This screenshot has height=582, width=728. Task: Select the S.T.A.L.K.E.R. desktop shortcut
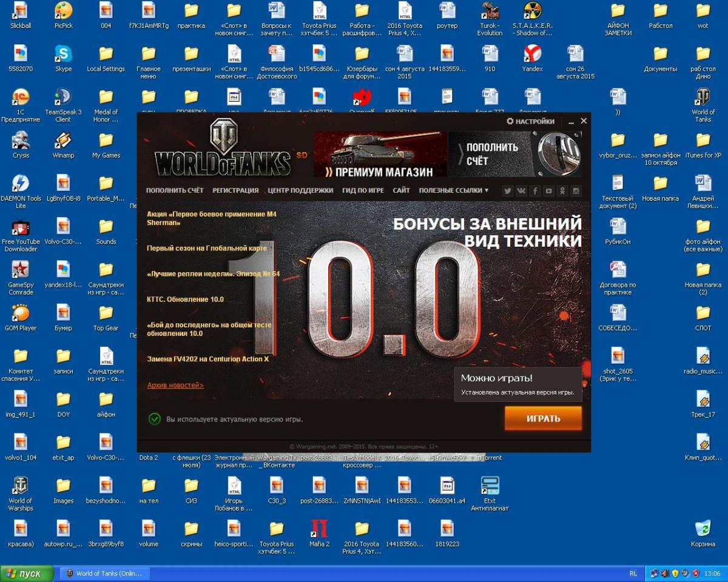click(532, 19)
